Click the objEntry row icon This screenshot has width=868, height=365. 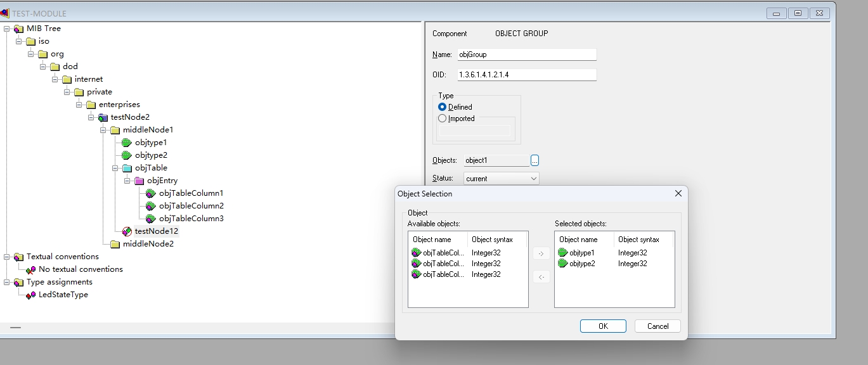pyautogui.click(x=139, y=181)
